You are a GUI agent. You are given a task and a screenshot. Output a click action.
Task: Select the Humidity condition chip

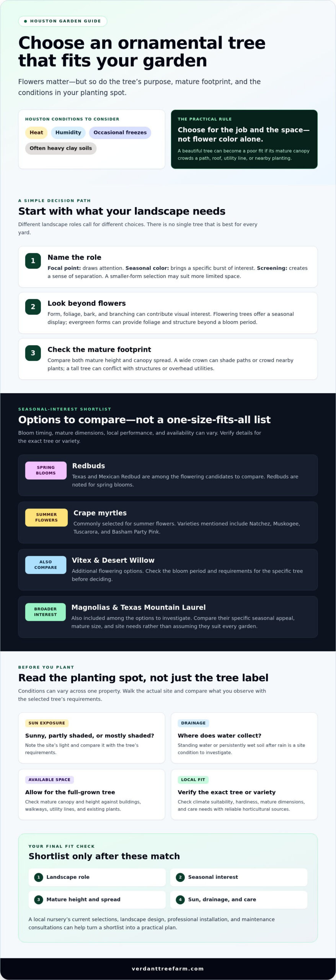(x=68, y=132)
